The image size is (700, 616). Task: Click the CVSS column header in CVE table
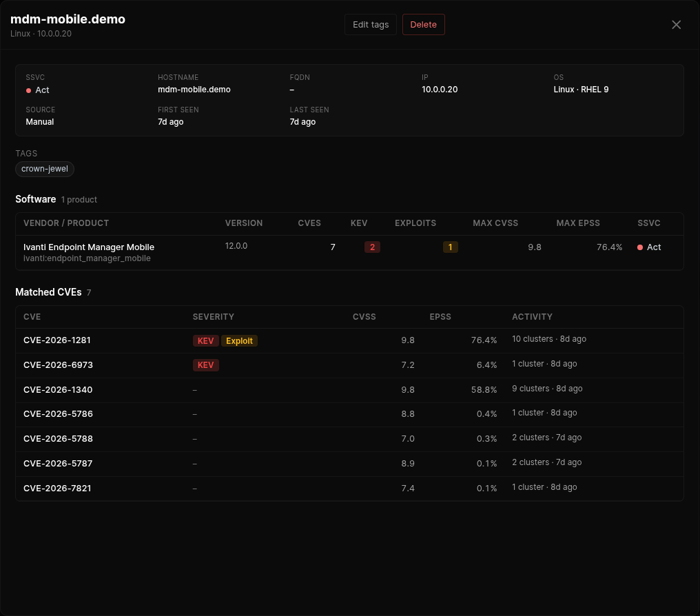[364, 317]
